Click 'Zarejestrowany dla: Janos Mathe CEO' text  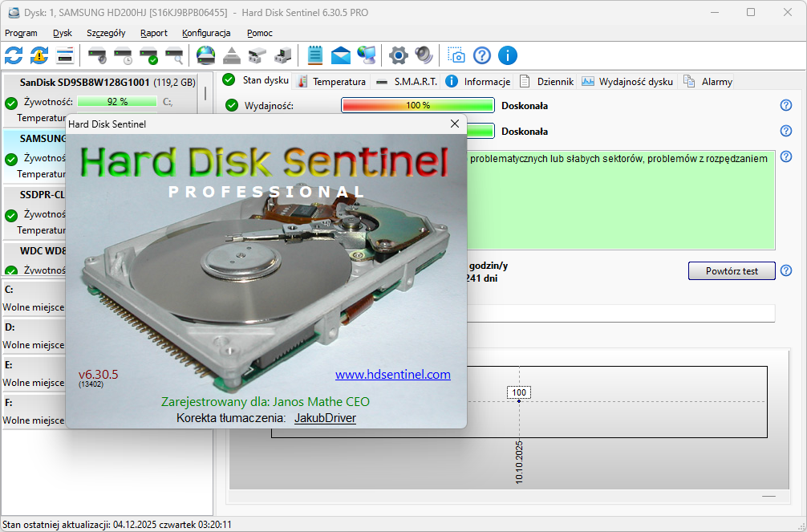click(x=266, y=402)
